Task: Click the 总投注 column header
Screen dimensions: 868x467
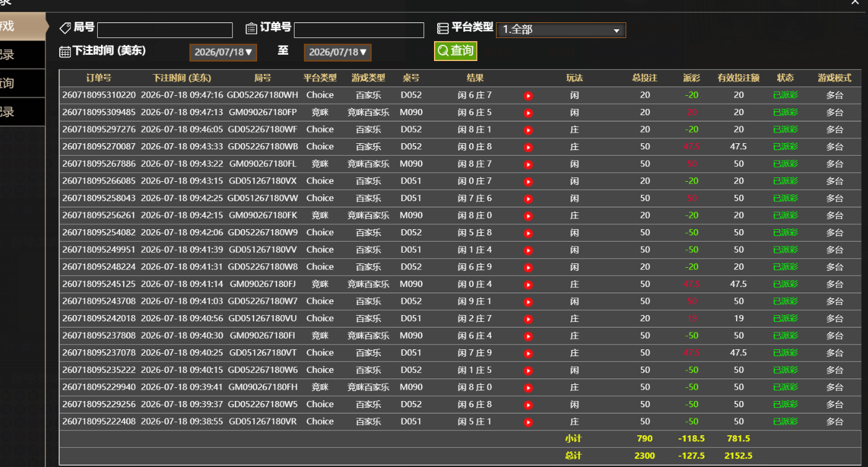Action: pos(644,78)
